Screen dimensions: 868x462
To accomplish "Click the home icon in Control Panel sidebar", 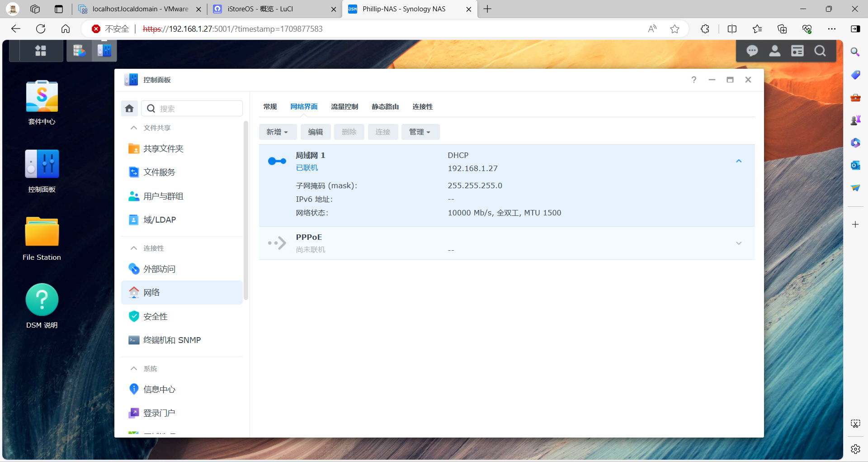I will (129, 108).
